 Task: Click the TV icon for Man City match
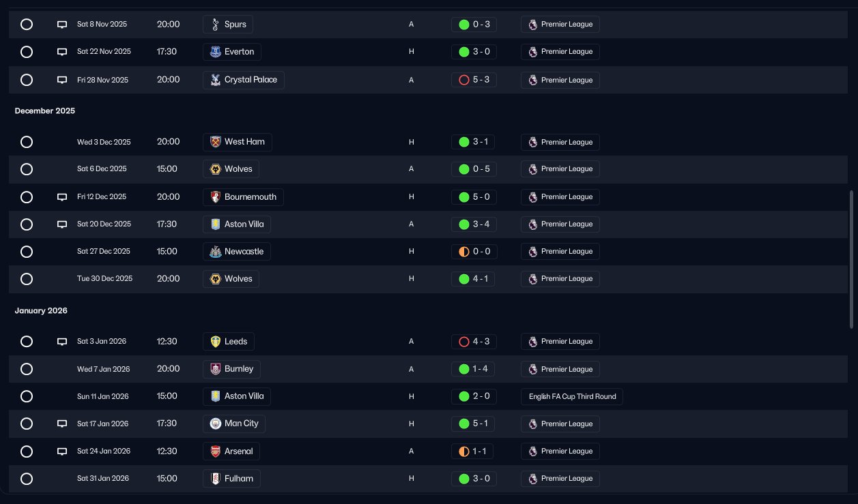(x=62, y=424)
